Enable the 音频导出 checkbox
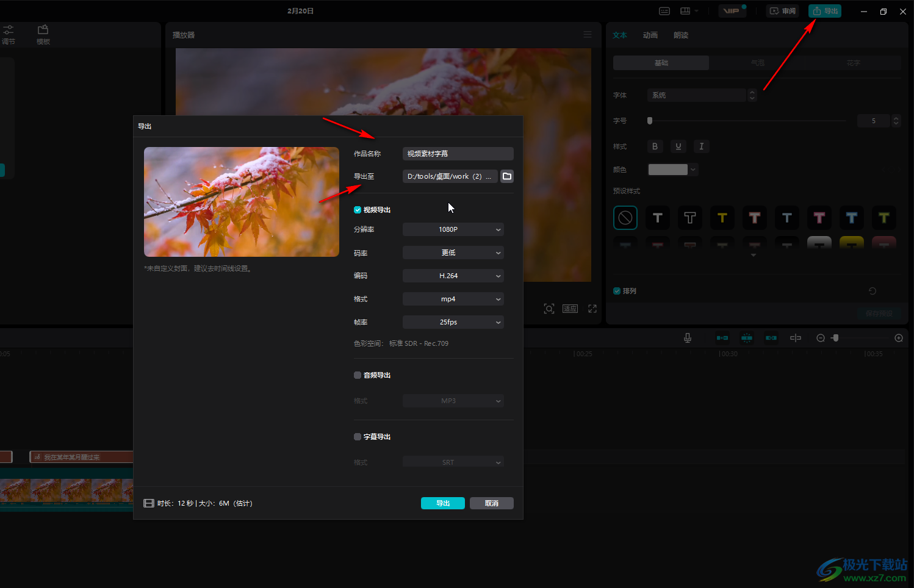The height and width of the screenshot is (588, 914). pos(358,375)
